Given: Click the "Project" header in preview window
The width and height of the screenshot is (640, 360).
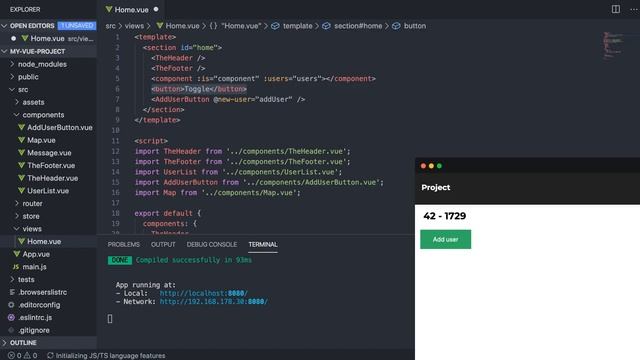Looking at the screenshot, I should click(436, 187).
